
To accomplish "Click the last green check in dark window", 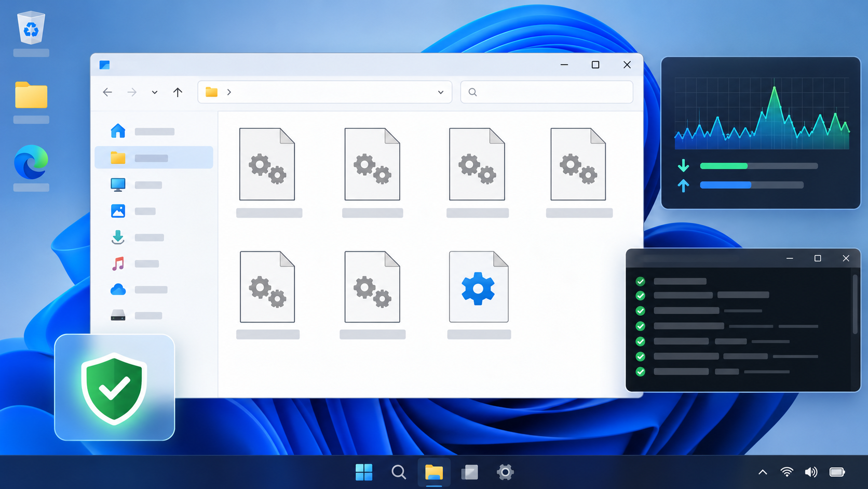I will tap(641, 372).
